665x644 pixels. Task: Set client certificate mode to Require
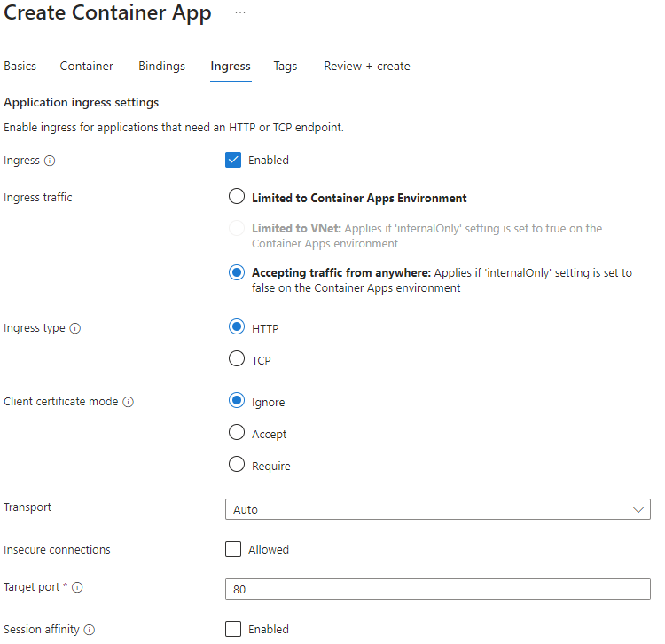(237, 465)
